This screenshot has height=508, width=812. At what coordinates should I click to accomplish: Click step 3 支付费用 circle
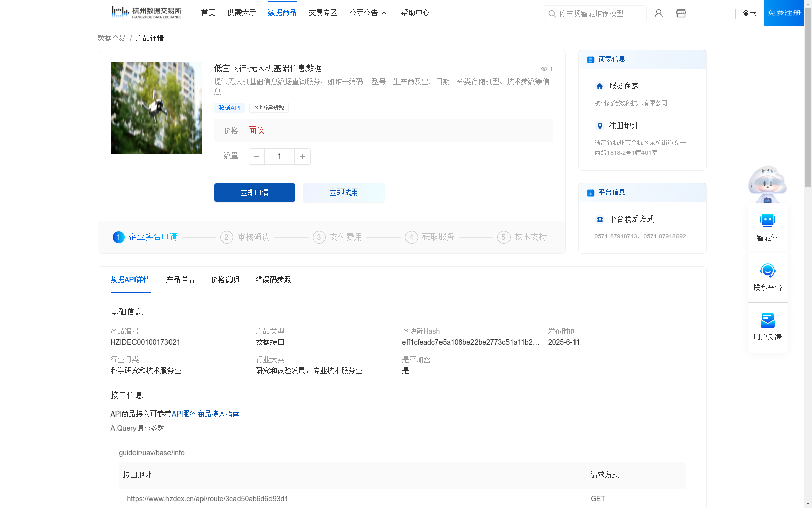(319, 237)
